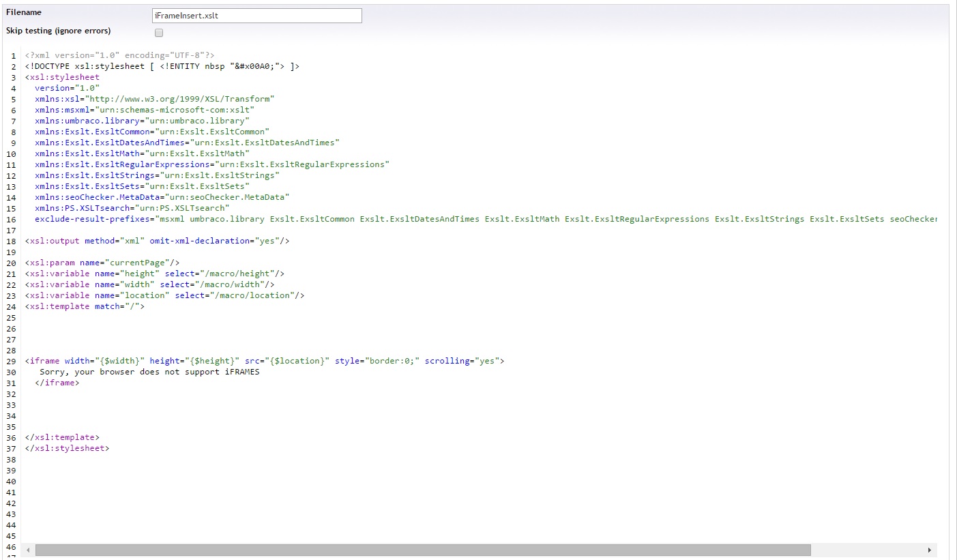Click the horizontal scrollbar thumb
This screenshot has height=560, width=957.
[x=423, y=550]
